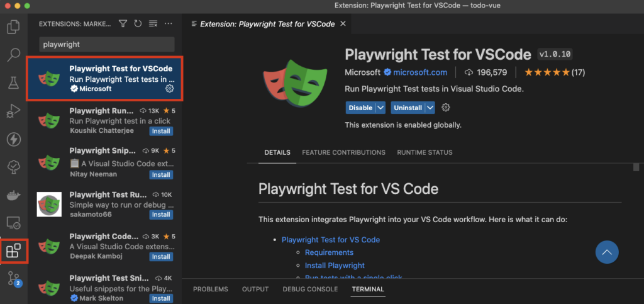Install the Deepak Kamboj Playwright extension
Image resolution: width=644 pixels, height=304 pixels.
tap(161, 256)
